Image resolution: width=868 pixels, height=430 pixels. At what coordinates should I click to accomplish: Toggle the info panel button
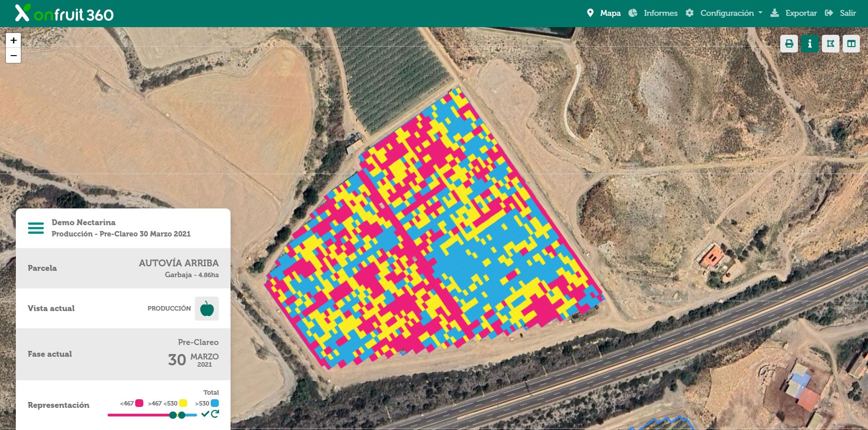coord(810,44)
